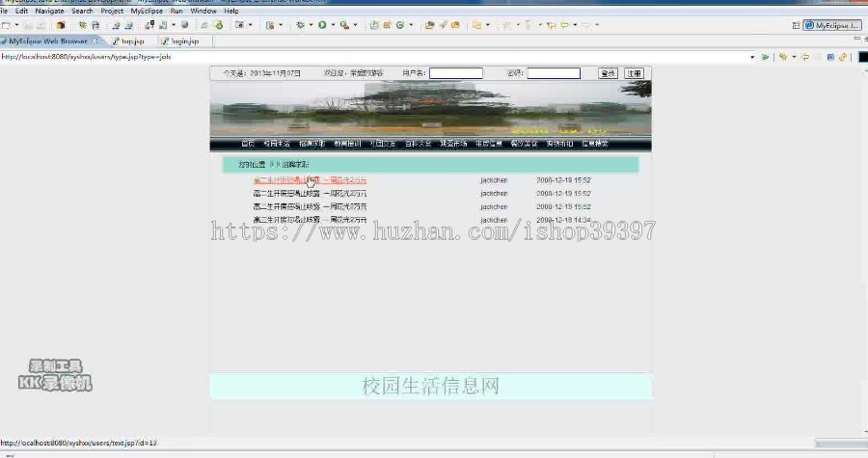Click the 用户名 username input field

coord(456,73)
